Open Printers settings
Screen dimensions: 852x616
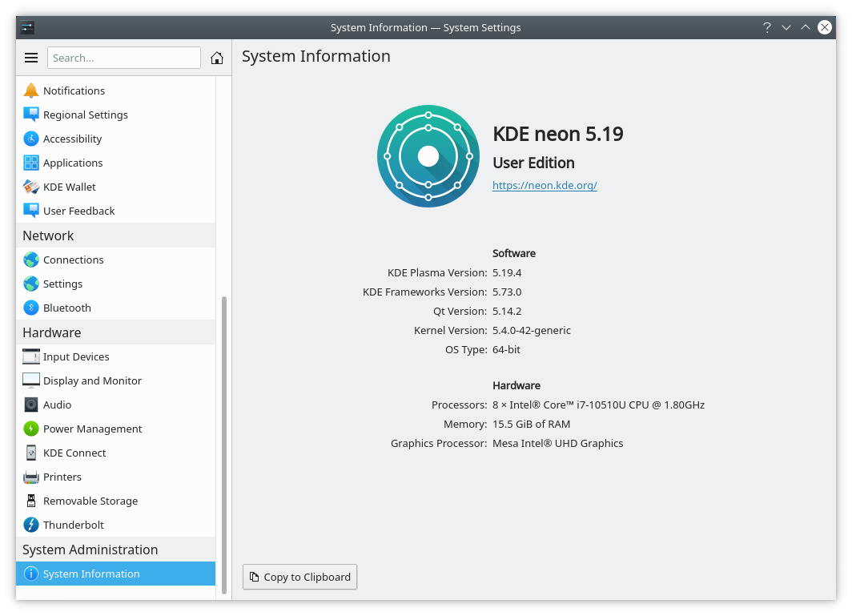[116, 477]
